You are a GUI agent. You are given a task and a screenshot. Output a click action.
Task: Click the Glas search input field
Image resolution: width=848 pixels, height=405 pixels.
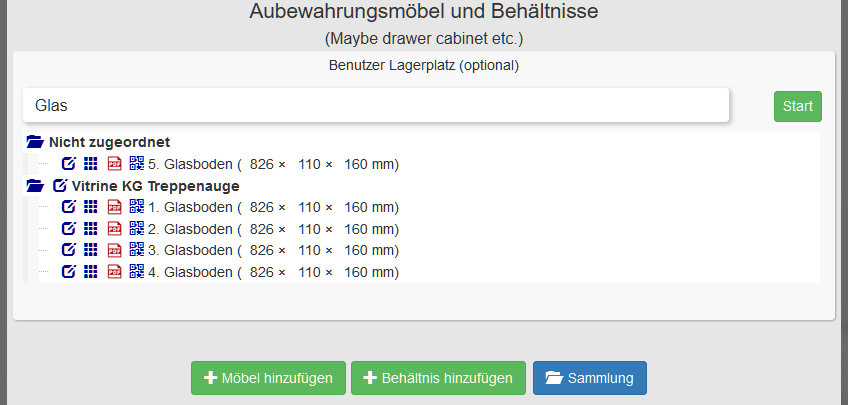[x=376, y=105]
